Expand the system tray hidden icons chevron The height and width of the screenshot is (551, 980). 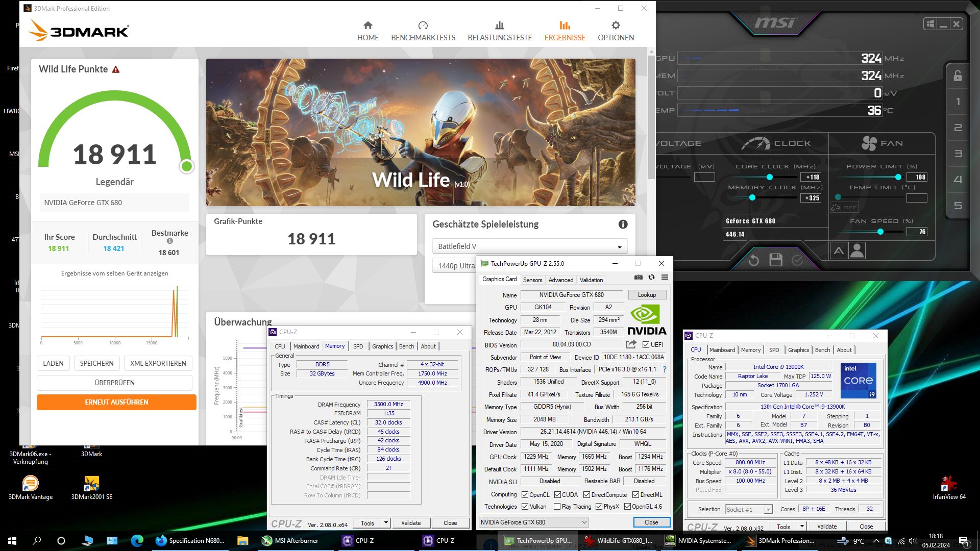[x=876, y=541]
